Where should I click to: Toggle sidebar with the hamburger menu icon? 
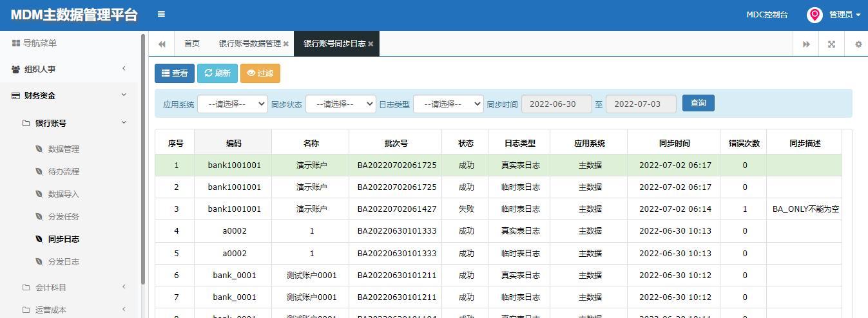click(161, 14)
